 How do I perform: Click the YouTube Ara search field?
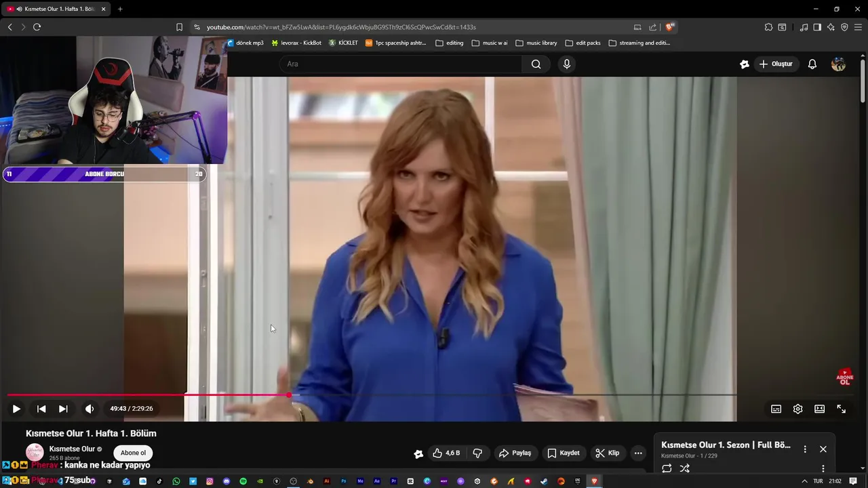coord(400,64)
